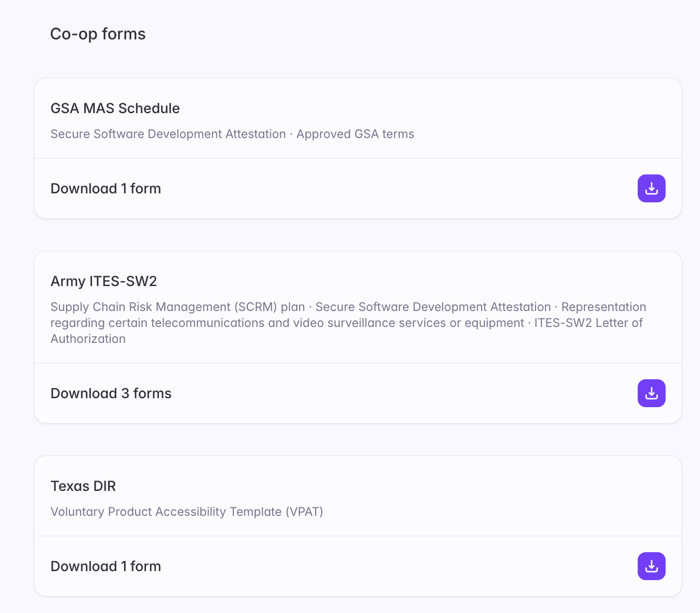Click "Download 1 form" text under GSA MAS Schedule

coord(106,188)
